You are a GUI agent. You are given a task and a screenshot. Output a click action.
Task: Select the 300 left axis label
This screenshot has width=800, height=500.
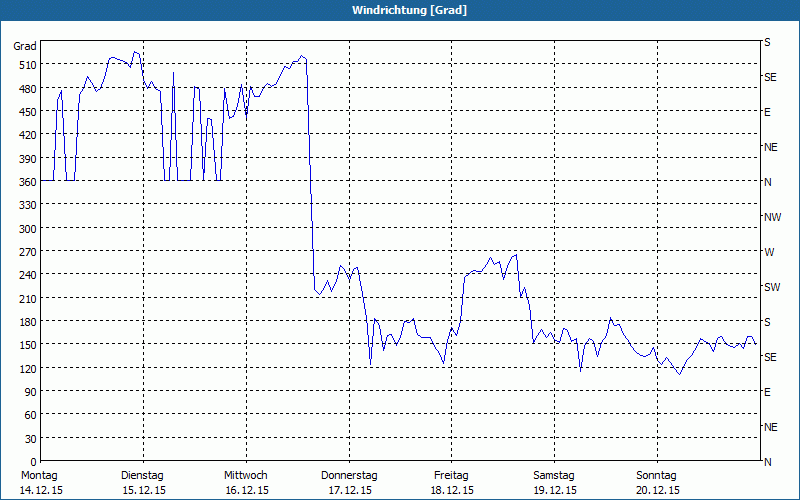click(28, 229)
